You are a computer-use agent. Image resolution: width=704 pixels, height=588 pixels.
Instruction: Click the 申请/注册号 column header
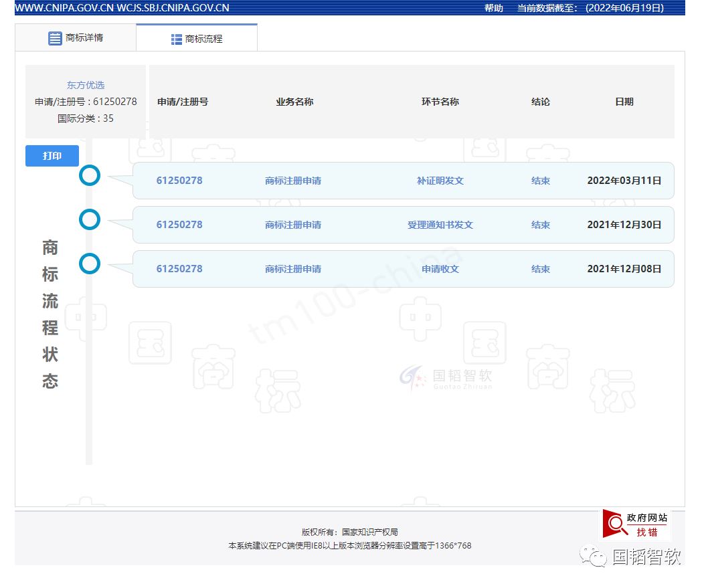pos(183,102)
